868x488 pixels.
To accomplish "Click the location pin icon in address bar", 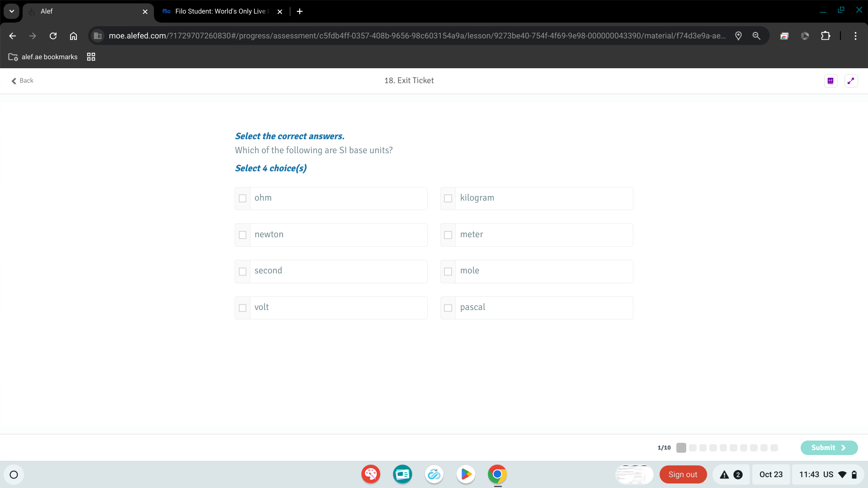I will (738, 36).
